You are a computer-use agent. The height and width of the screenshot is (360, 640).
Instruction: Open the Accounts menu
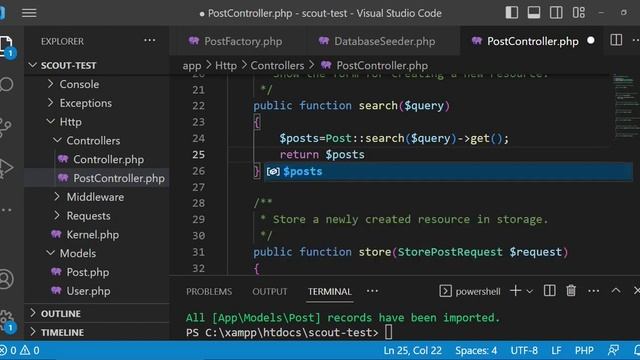coord(7,279)
